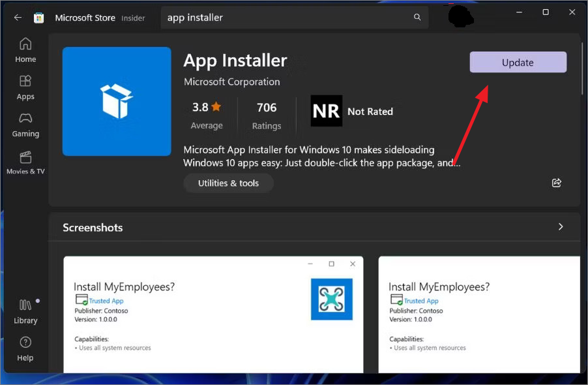Open the Help page
The width and height of the screenshot is (588, 385).
(25, 349)
